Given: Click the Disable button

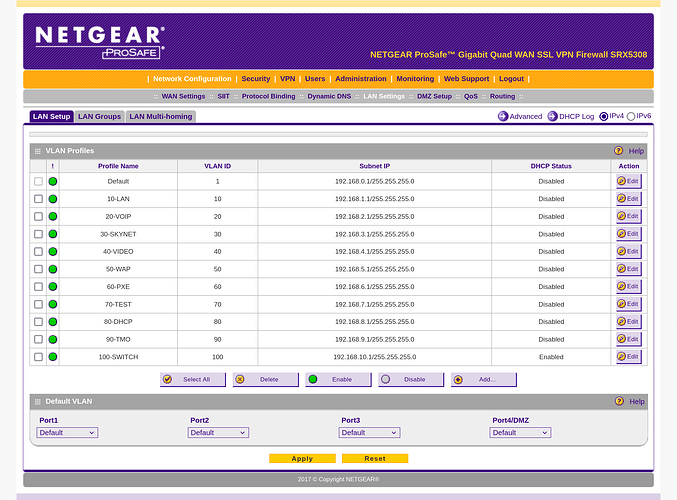Looking at the screenshot, I should 411,380.
